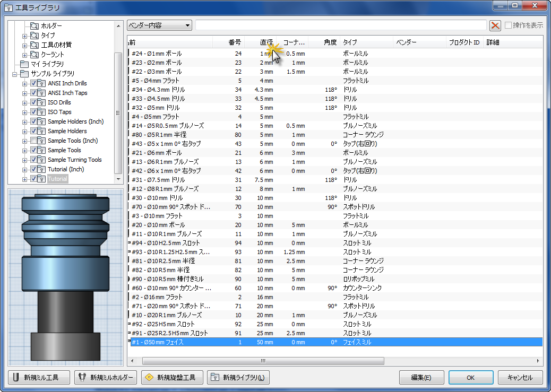Click the library icon on 新規ライブラリ

coord(215,377)
